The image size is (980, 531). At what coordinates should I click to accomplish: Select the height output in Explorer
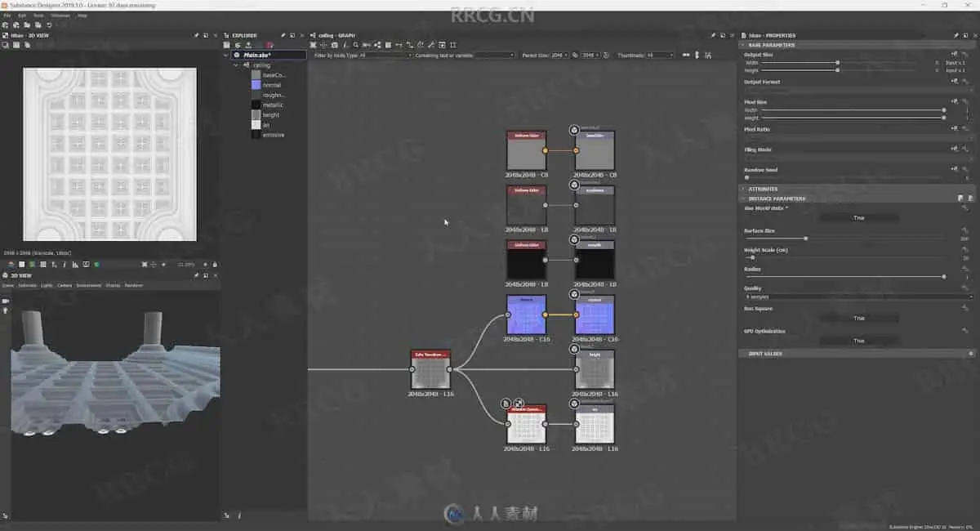tap(270, 115)
